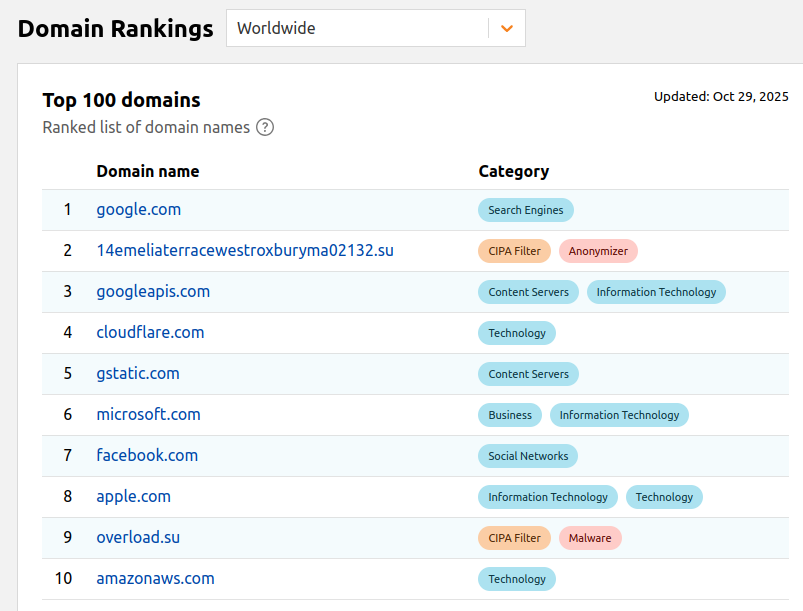Select the Anonymizer category tag
Screen dimensions: 803x611
pos(598,251)
